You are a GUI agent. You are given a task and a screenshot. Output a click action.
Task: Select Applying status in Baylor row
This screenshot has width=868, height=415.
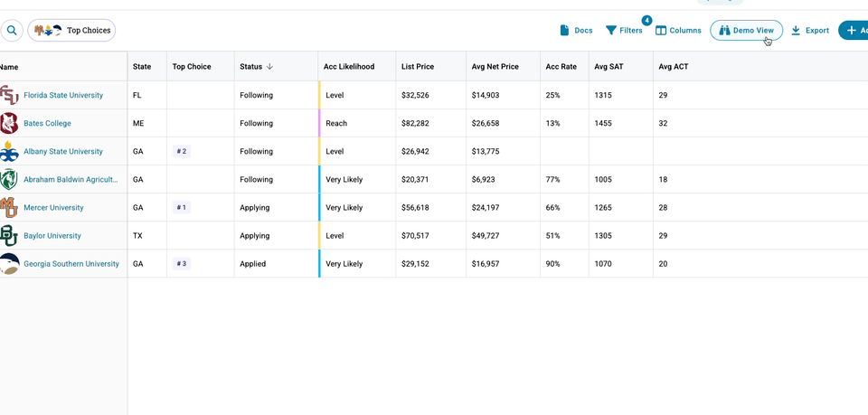(x=255, y=236)
